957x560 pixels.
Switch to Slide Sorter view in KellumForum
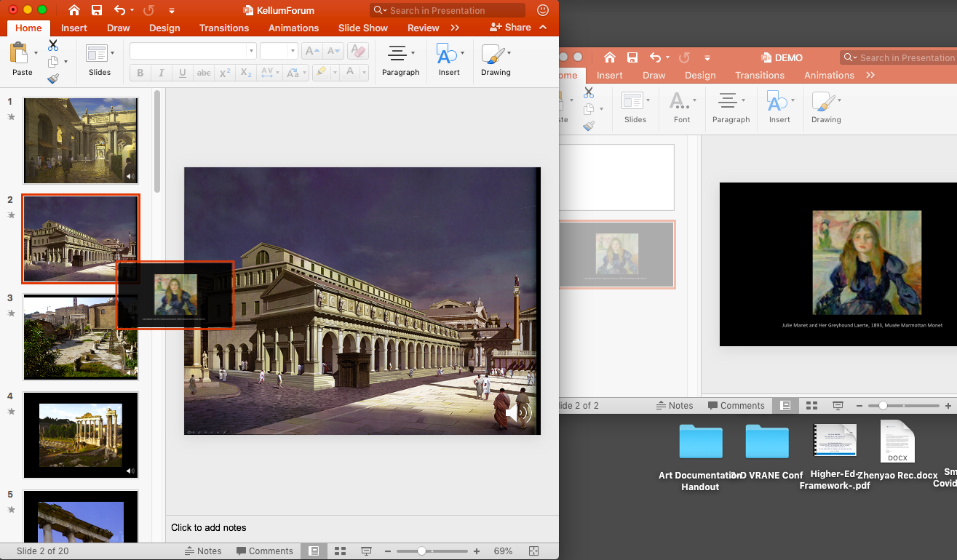coord(340,551)
